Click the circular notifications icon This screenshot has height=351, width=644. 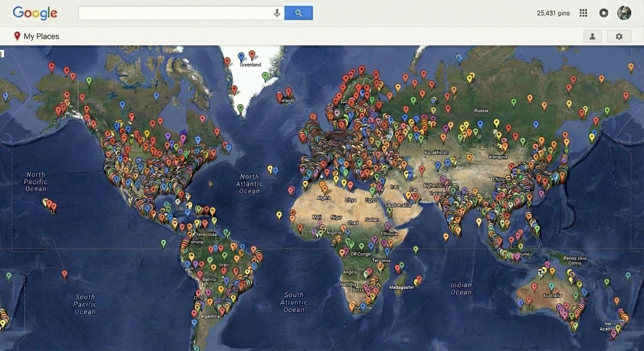(x=604, y=13)
